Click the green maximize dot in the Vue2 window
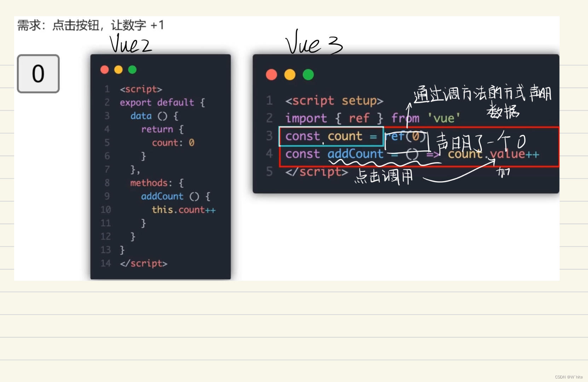Screen dimensions: 588x382 coord(132,70)
